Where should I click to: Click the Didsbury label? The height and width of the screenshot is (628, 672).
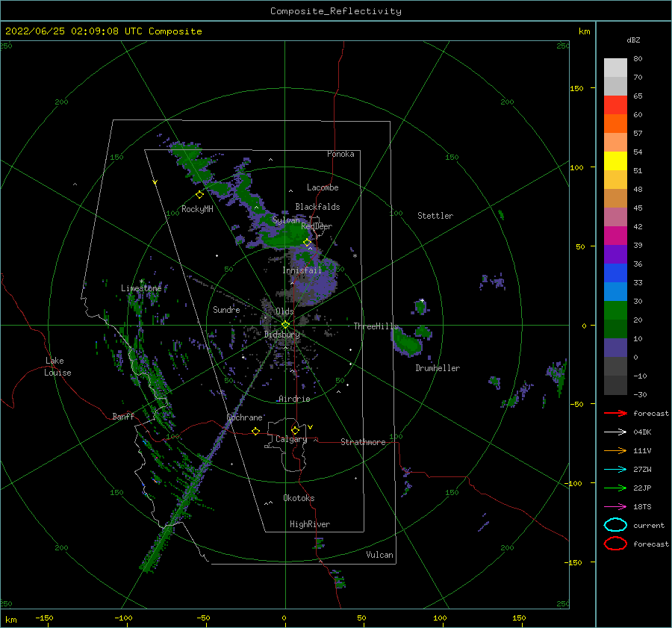(282, 335)
